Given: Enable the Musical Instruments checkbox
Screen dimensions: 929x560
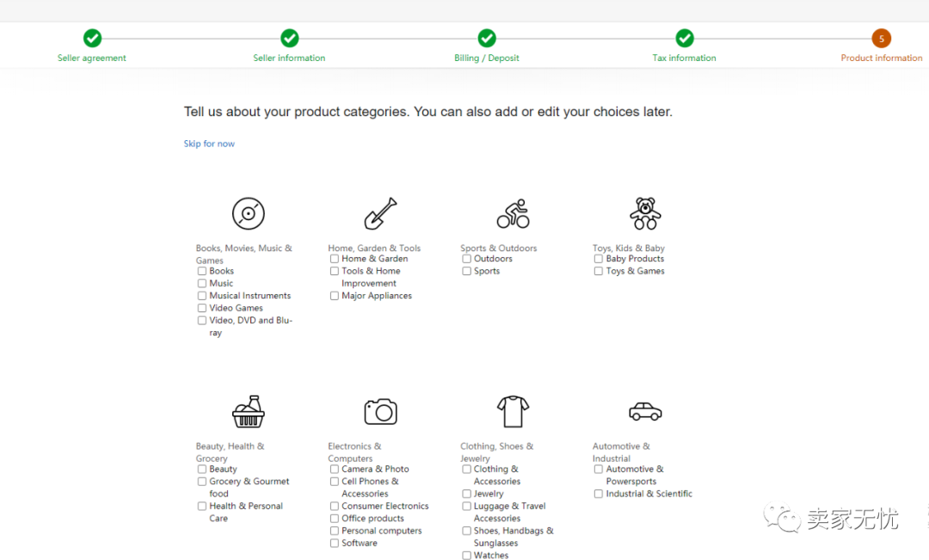Looking at the screenshot, I should [x=202, y=296].
